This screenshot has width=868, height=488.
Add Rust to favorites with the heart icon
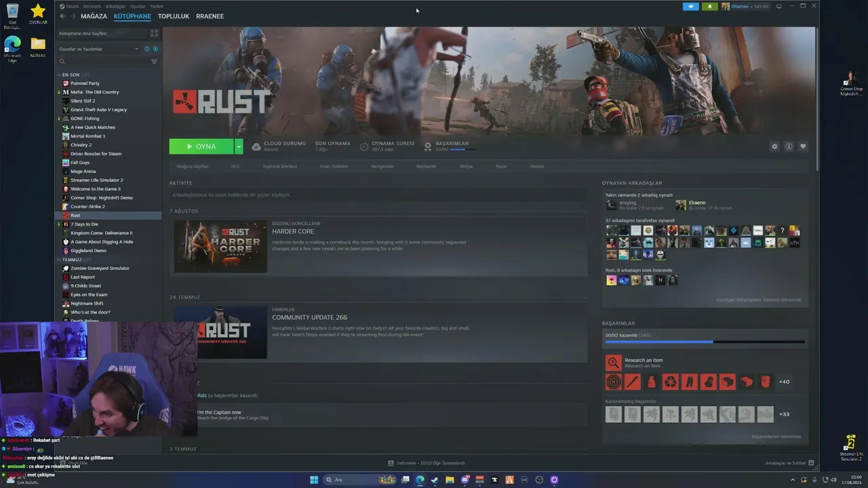click(803, 146)
